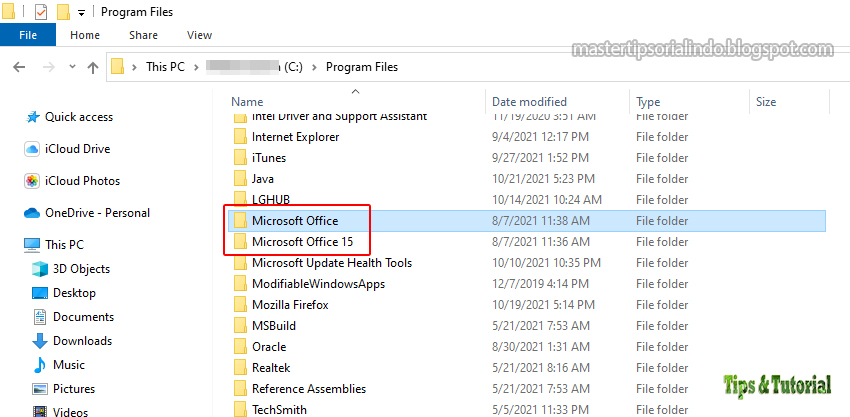Switch to the Home ribbon tab
Image resolution: width=850 pixels, height=417 pixels.
click(85, 35)
